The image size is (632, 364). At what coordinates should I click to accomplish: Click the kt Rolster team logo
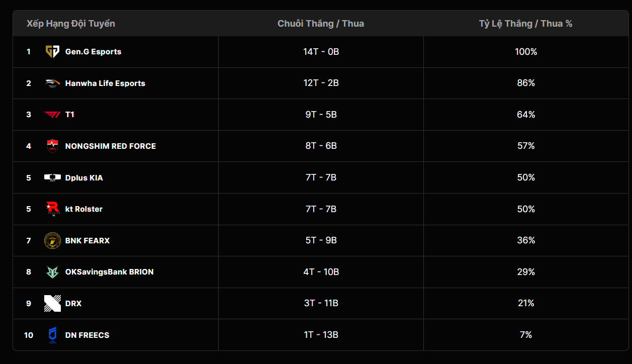click(52, 209)
